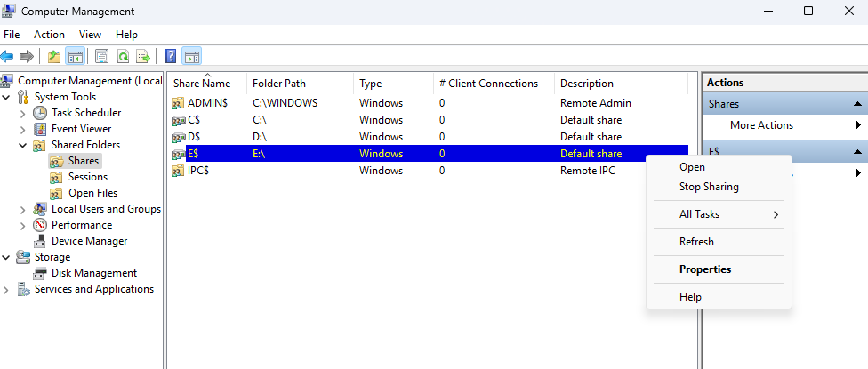Open the Action menu
This screenshot has height=369, width=868.
[x=49, y=35]
